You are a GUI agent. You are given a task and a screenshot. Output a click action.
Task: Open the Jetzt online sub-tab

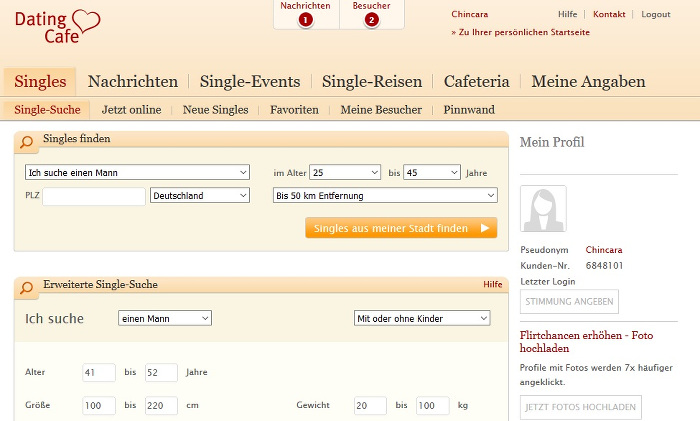click(x=131, y=110)
